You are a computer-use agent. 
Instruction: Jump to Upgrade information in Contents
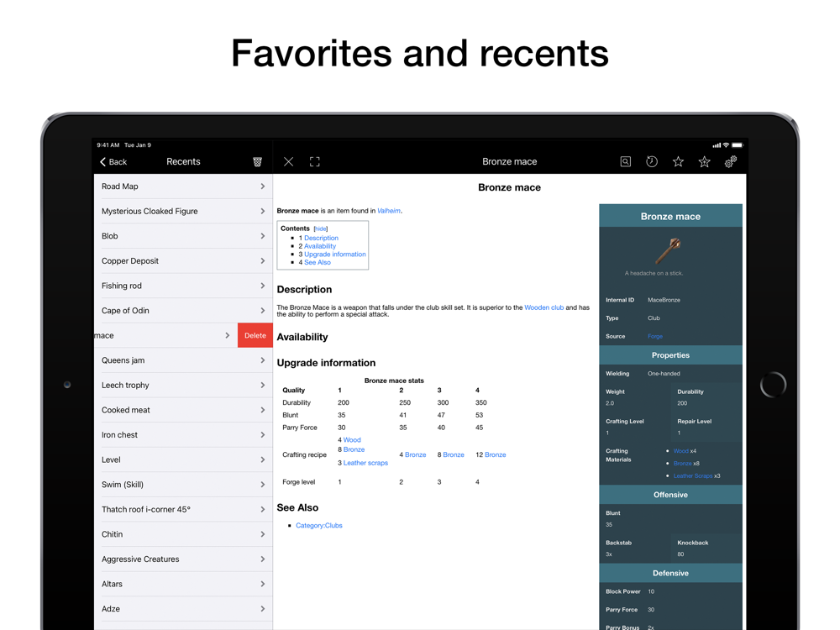pyautogui.click(x=335, y=255)
